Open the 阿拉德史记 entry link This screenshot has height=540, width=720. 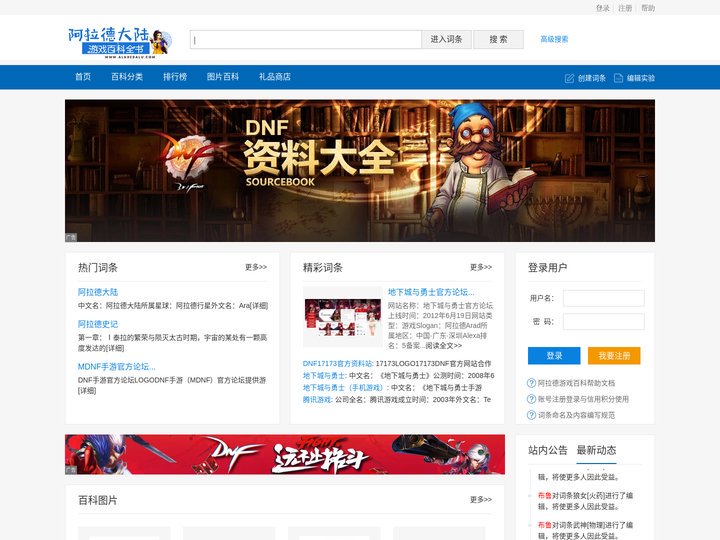pos(98,324)
